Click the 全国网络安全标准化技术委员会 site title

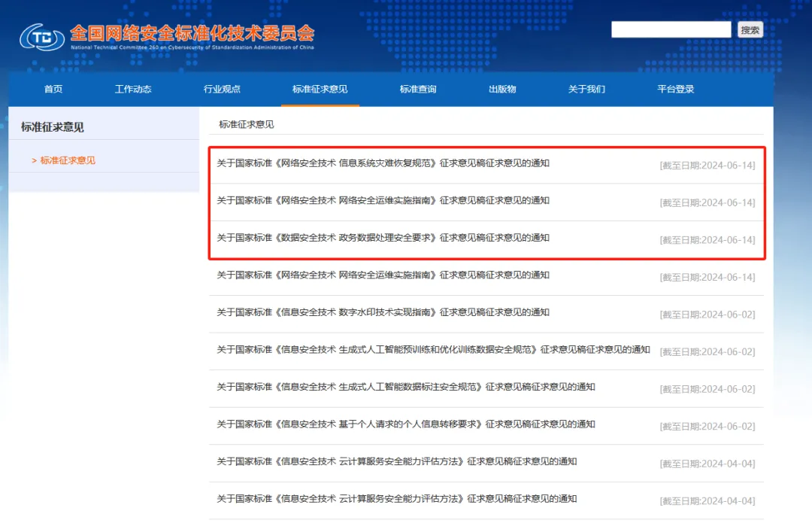(x=192, y=34)
